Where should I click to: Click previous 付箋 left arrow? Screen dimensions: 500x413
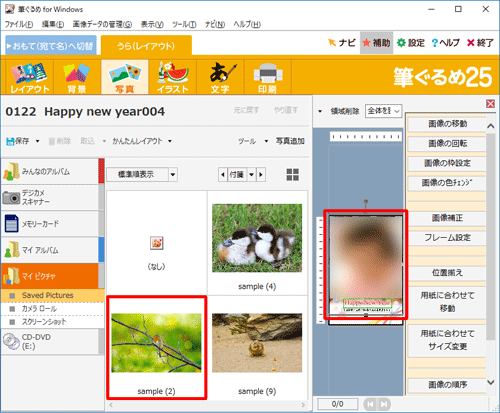[x=223, y=175]
